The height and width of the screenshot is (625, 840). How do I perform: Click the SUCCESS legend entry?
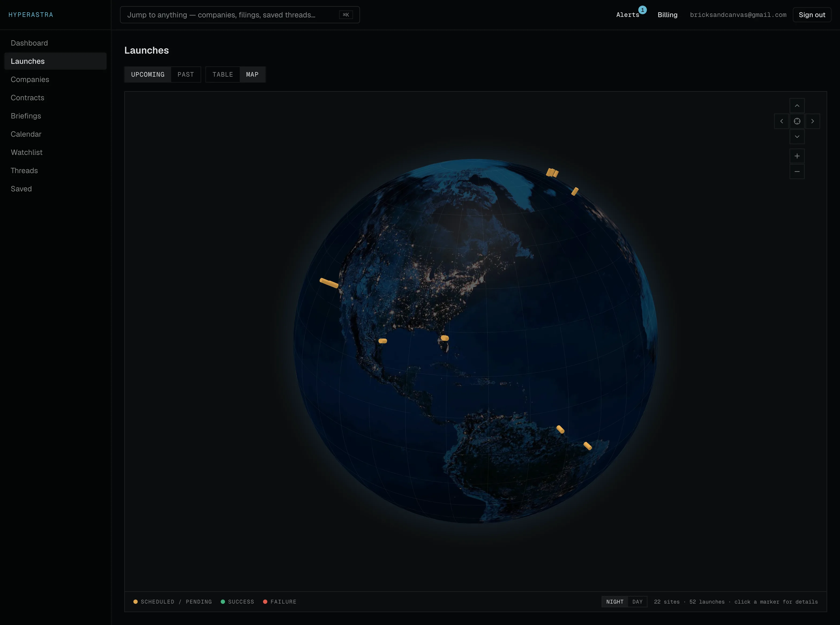[x=237, y=601]
